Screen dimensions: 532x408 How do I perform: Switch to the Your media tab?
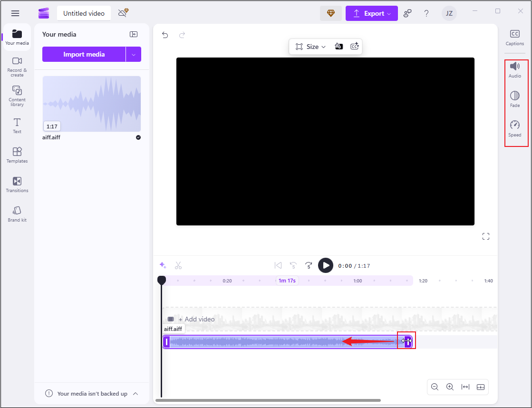[x=17, y=37]
